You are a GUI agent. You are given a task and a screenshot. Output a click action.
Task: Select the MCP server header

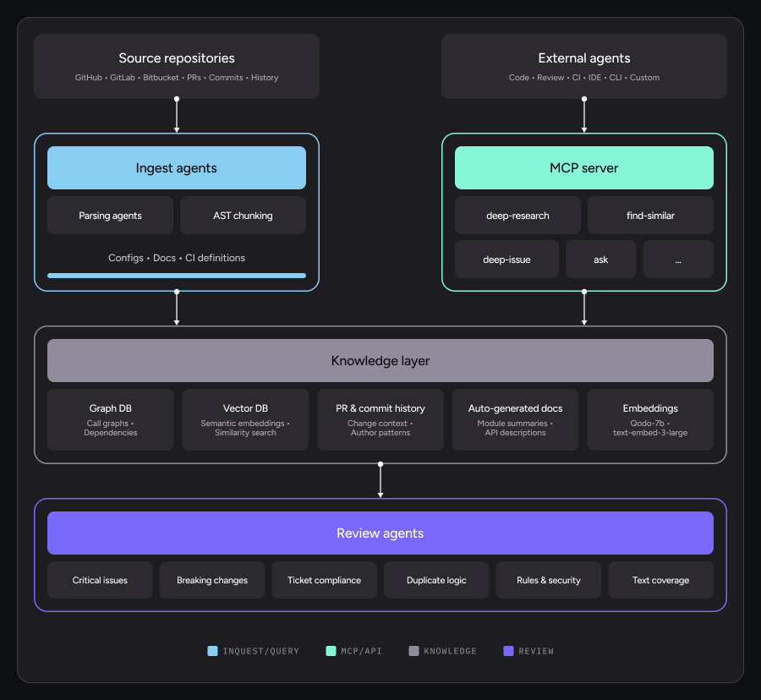[x=583, y=168]
